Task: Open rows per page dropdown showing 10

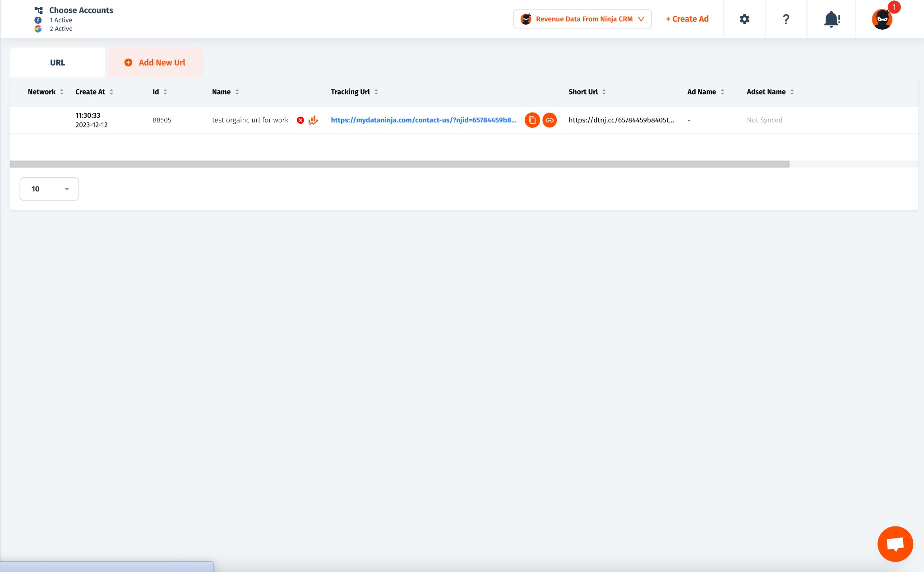Action: (49, 189)
